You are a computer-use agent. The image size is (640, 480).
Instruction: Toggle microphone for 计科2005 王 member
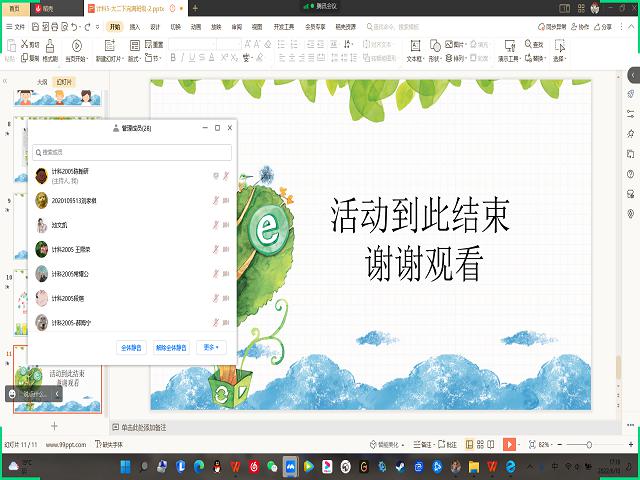click(216, 249)
